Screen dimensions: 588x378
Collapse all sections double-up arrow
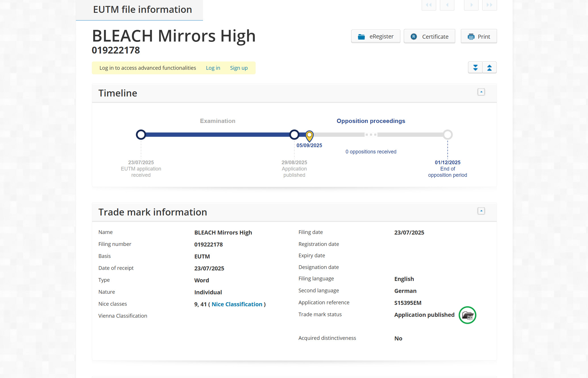point(489,68)
